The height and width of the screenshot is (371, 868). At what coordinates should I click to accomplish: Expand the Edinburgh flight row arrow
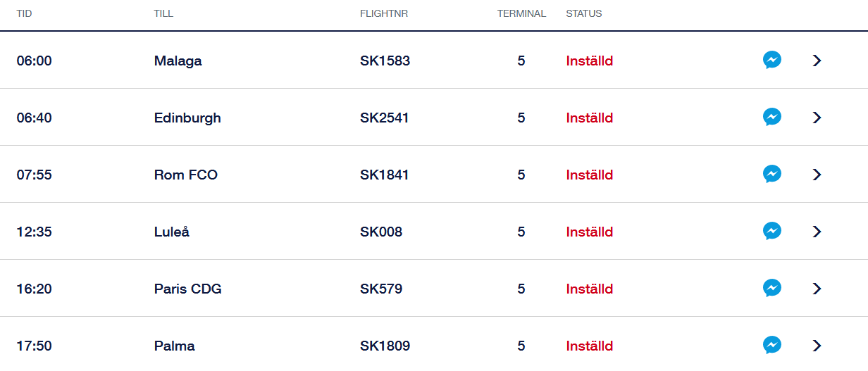click(817, 118)
